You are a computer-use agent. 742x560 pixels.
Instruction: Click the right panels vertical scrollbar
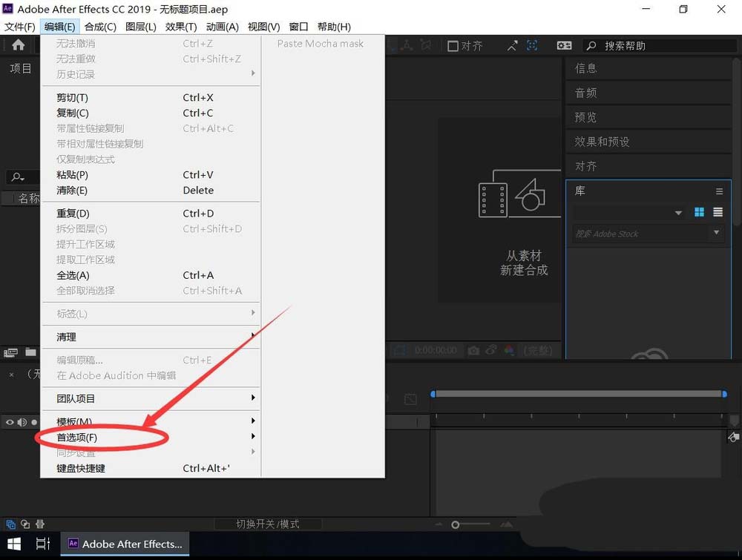point(736,142)
